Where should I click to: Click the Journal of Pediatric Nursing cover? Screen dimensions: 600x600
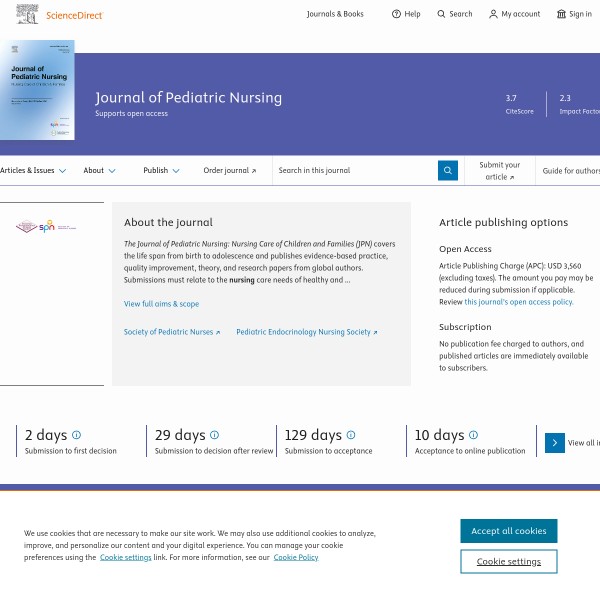click(x=37, y=90)
